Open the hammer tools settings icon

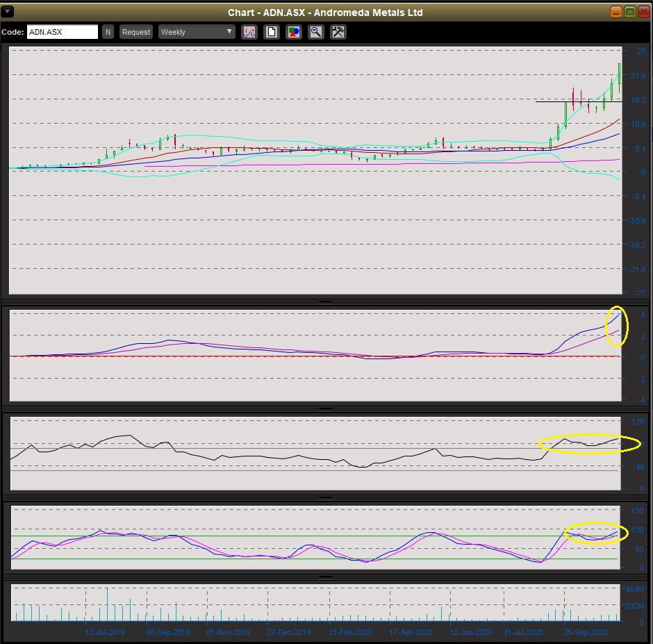point(338,32)
